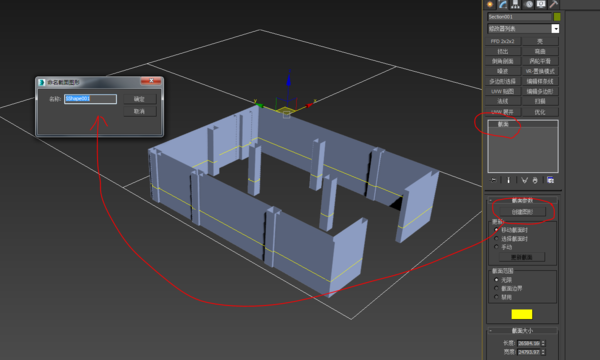The height and width of the screenshot is (360, 600).
Task: Apply the 编辑样条线 modifier button
Action: click(540, 81)
